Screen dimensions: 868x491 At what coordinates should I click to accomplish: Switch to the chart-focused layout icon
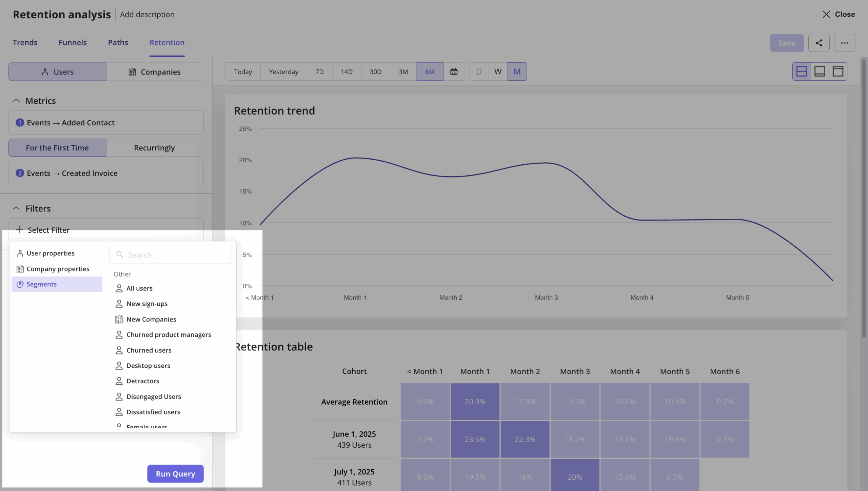[820, 71]
